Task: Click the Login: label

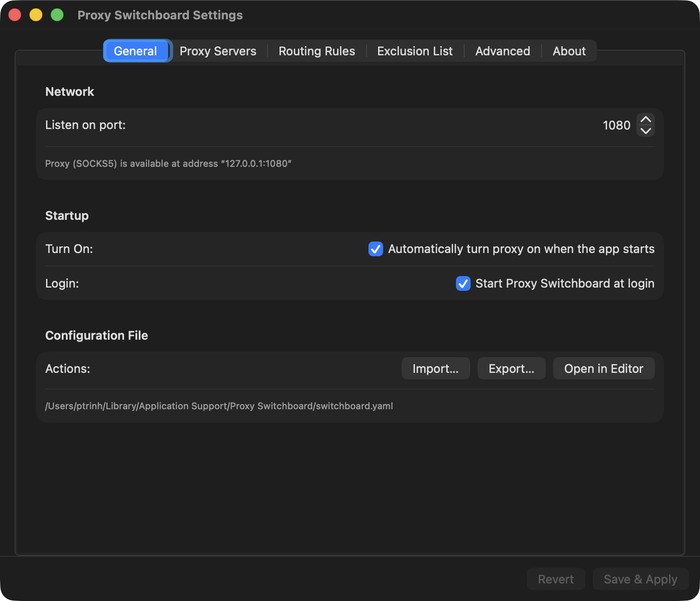Action: [x=62, y=283]
